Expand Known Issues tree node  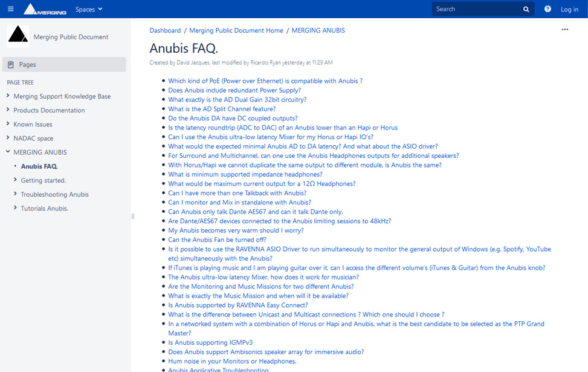[8, 123]
